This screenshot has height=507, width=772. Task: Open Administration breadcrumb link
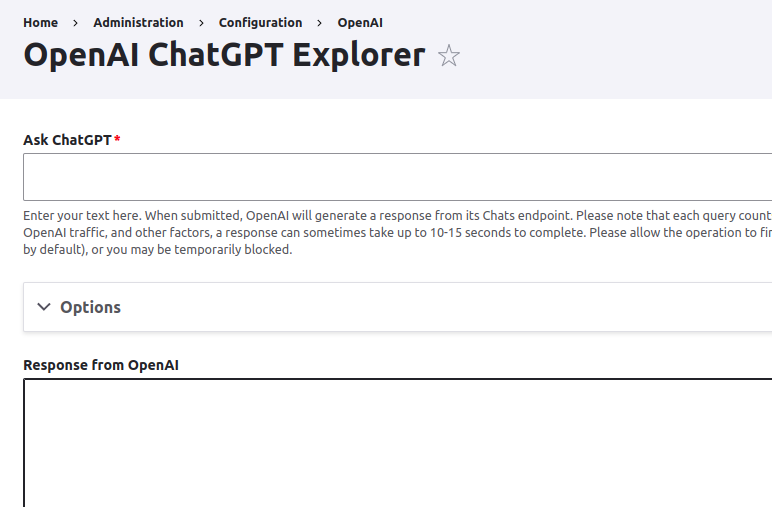pos(138,23)
